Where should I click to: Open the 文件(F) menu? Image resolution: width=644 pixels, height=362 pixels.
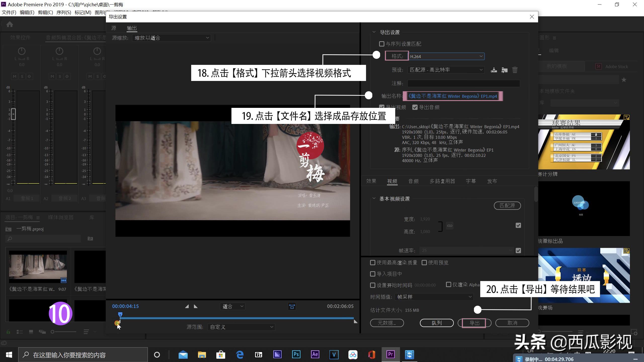pyautogui.click(x=9, y=12)
